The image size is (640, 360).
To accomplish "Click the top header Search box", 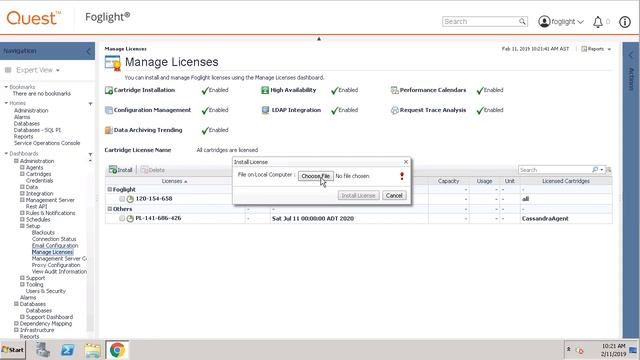I will point(480,22).
